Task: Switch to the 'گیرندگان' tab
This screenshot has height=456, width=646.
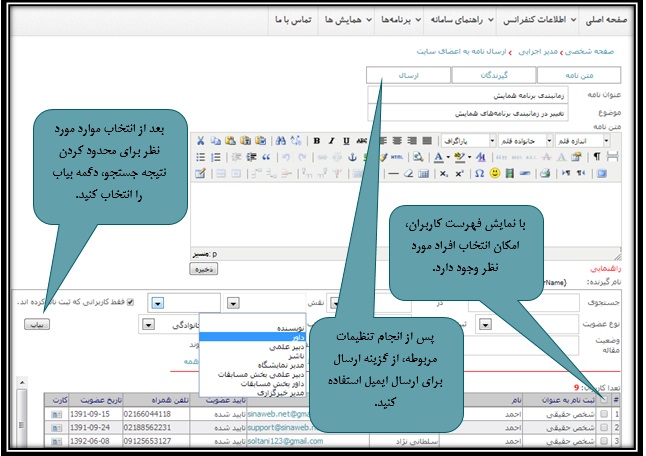Action: 494,75
